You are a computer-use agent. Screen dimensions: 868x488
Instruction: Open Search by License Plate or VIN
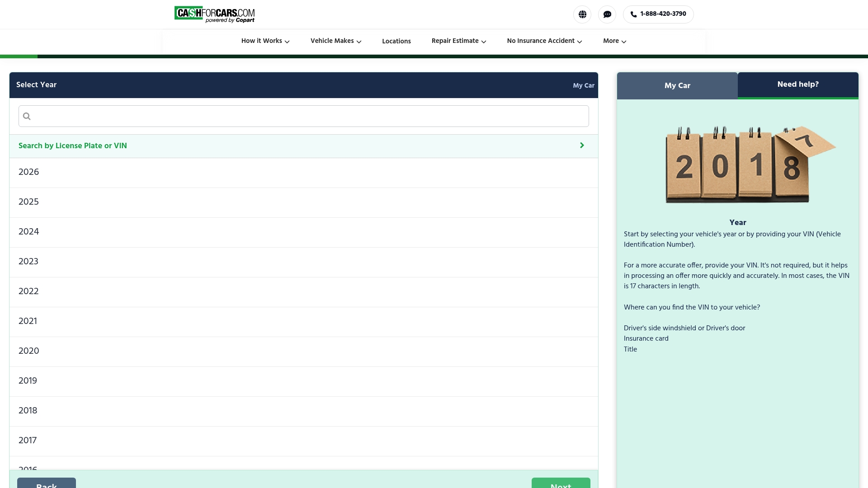[304, 146]
